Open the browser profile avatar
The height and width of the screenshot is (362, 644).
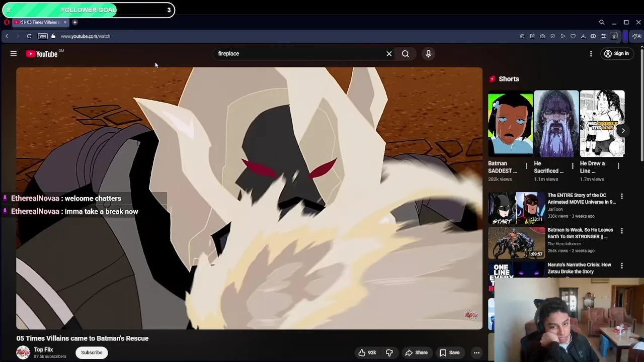(614, 36)
